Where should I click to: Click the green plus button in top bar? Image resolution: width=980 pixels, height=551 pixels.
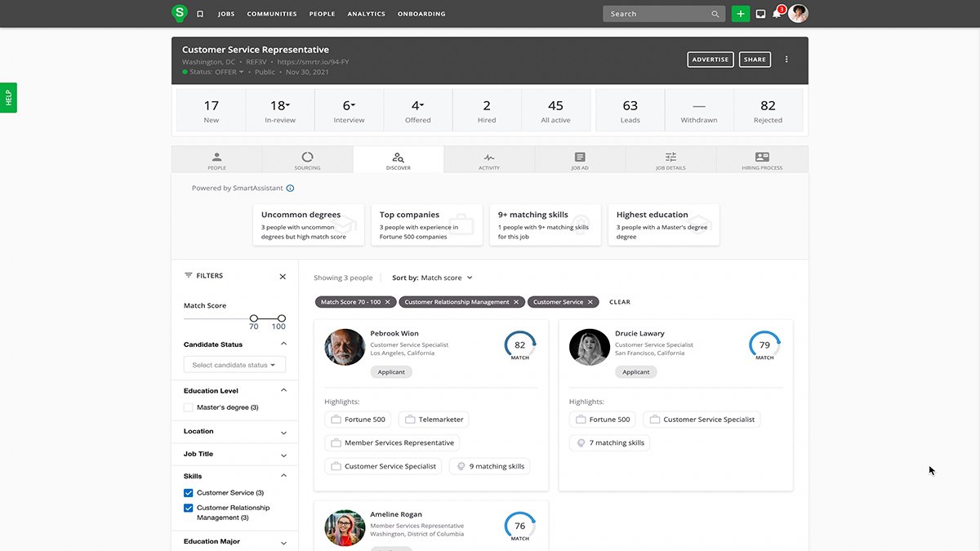point(740,13)
